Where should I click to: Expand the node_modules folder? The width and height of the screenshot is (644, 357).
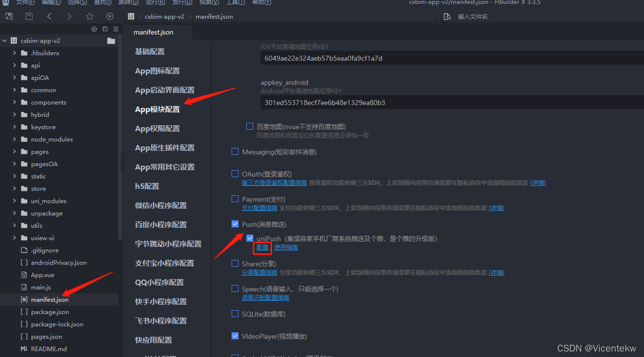14,139
